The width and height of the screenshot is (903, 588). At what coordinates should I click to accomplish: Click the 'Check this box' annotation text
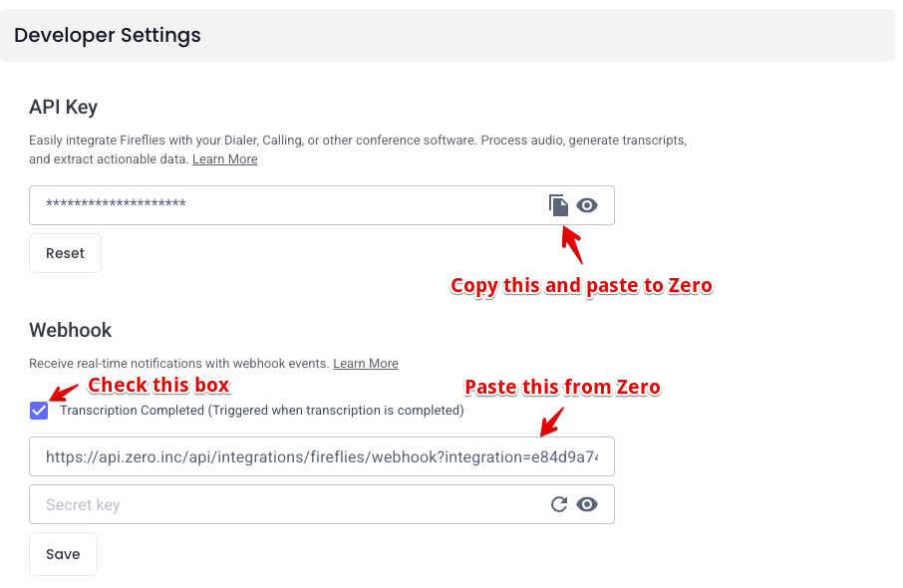click(x=158, y=385)
